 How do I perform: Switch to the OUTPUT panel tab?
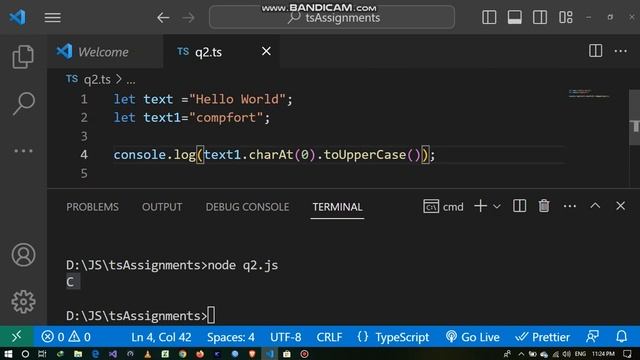click(162, 207)
